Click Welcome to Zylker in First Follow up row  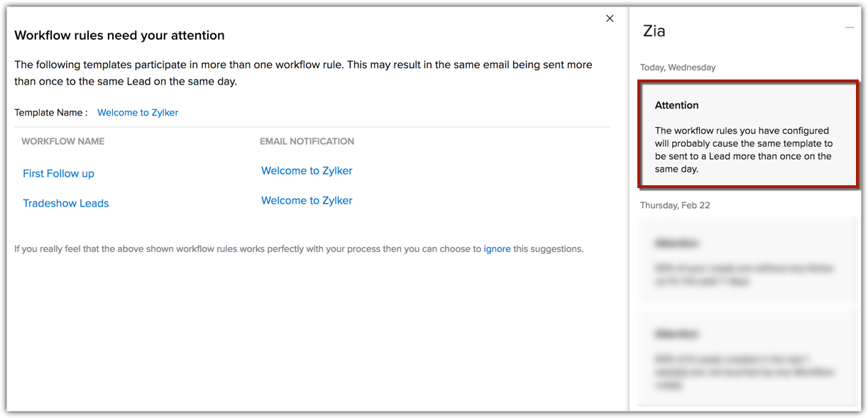coord(307,170)
